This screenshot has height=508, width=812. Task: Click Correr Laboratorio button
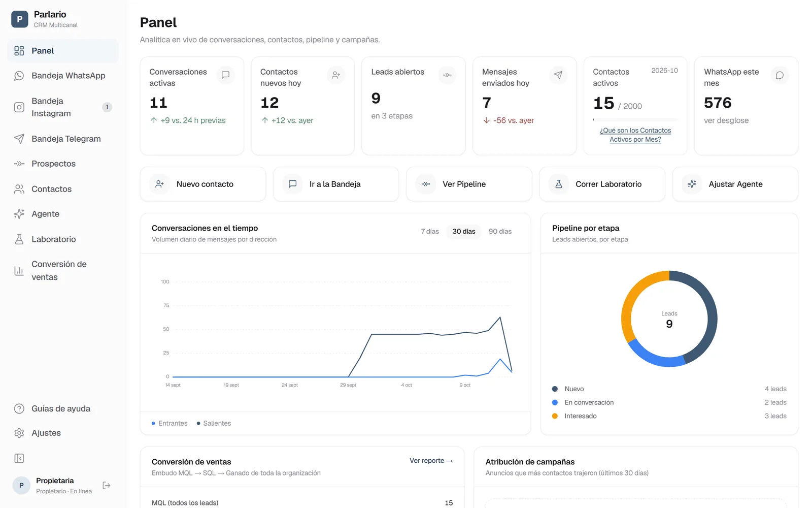[602, 184]
